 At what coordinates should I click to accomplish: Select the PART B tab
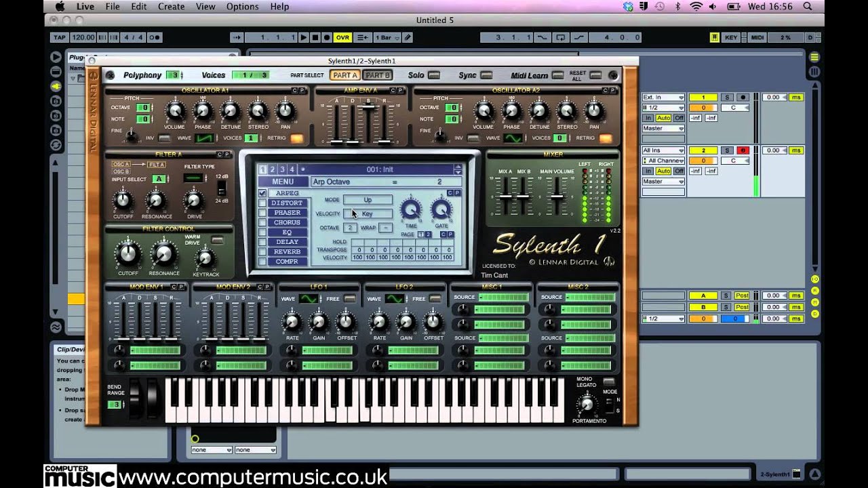click(x=377, y=75)
